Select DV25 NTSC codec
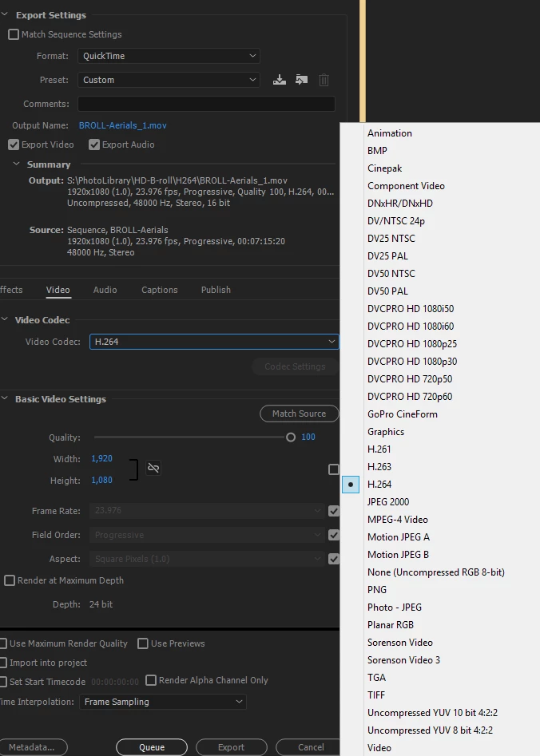Viewport: 540px width, 756px height. pos(391,239)
